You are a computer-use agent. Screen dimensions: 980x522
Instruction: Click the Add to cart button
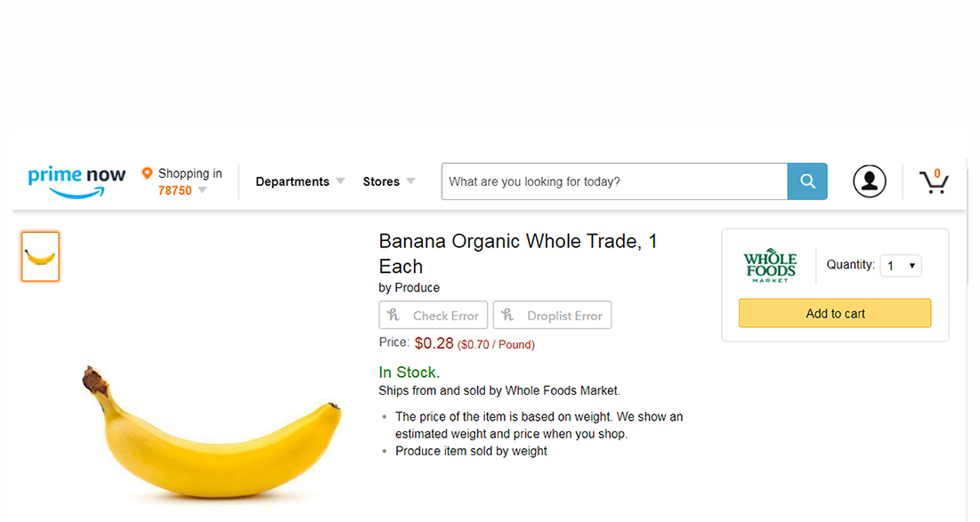834,313
